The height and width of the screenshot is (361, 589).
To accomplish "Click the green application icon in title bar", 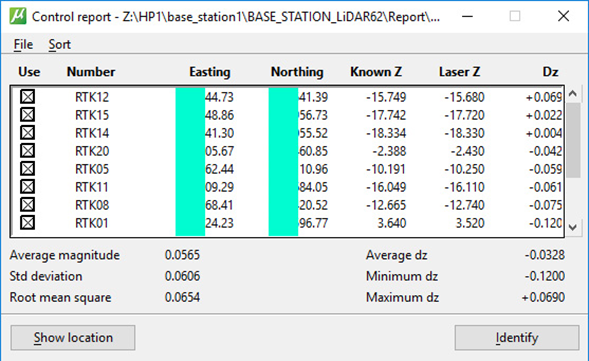I will pyautogui.click(x=18, y=16).
